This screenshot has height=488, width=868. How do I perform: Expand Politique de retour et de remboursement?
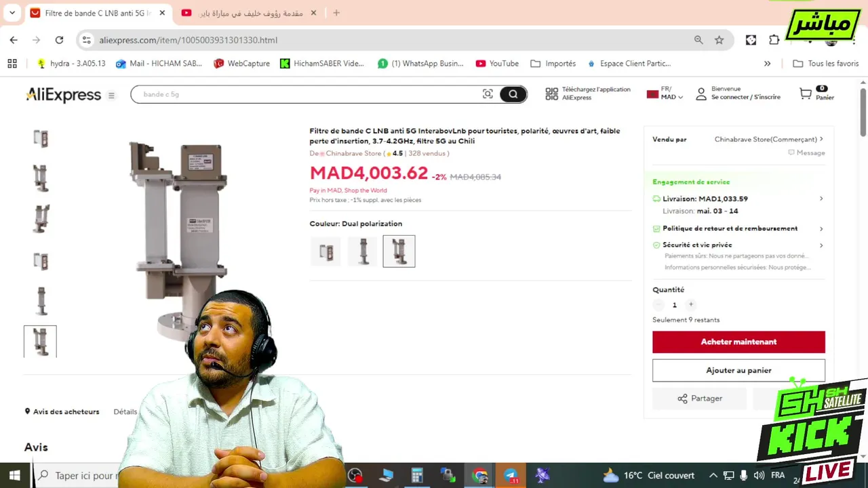click(738, 228)
